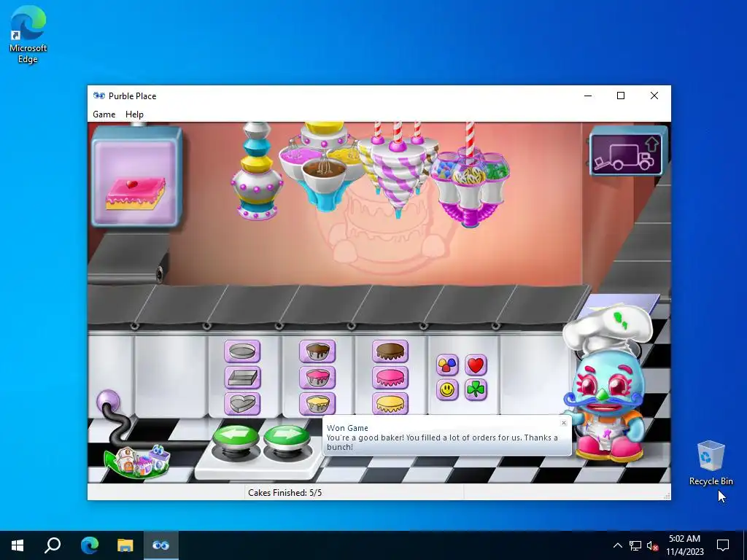Click the Purble Place title bar icon
This screenshot has height=560, width=747.
point(99,96)
